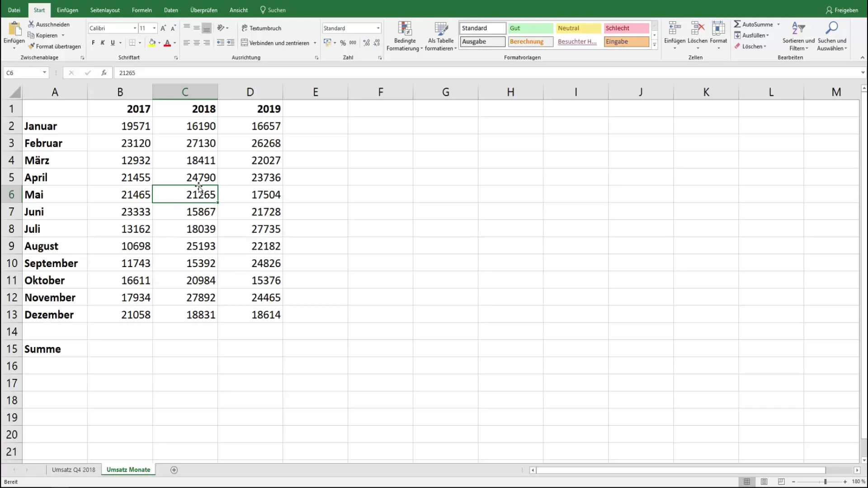Image resolution: width=868 pixels, height=488 pixels.
Task: Open Sortieren und Filtern
Action: point(798,36)
